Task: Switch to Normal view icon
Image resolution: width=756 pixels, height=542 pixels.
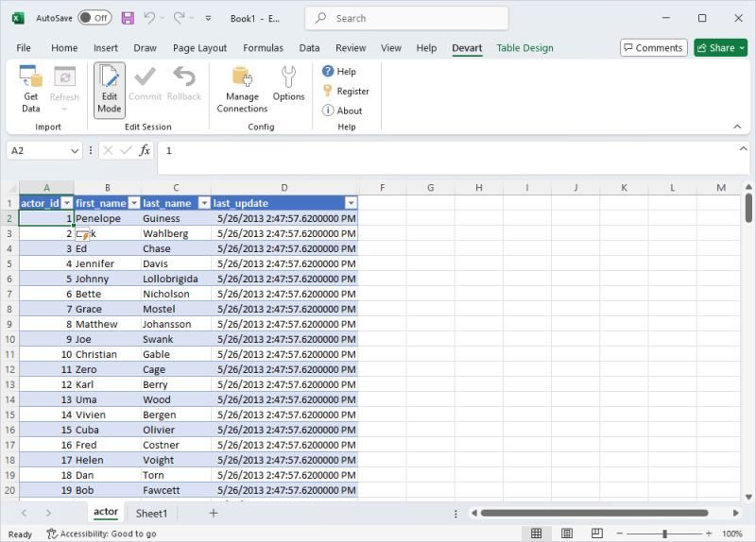Action: [536, 534]
